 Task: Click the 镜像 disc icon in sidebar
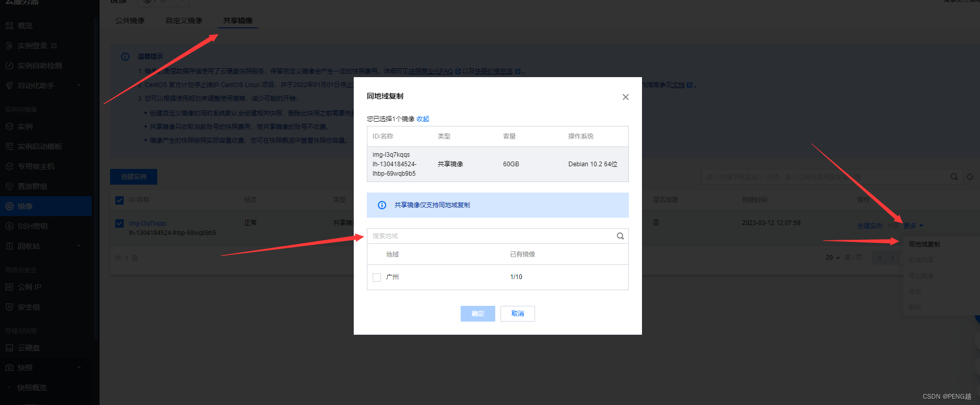coord(9,206)
